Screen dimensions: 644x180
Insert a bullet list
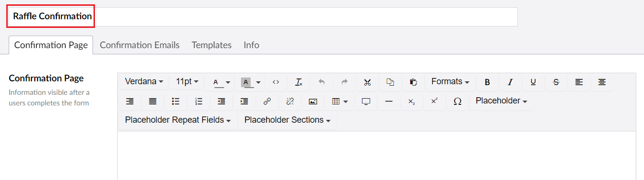pyautogui.click(x=175, y=102)
